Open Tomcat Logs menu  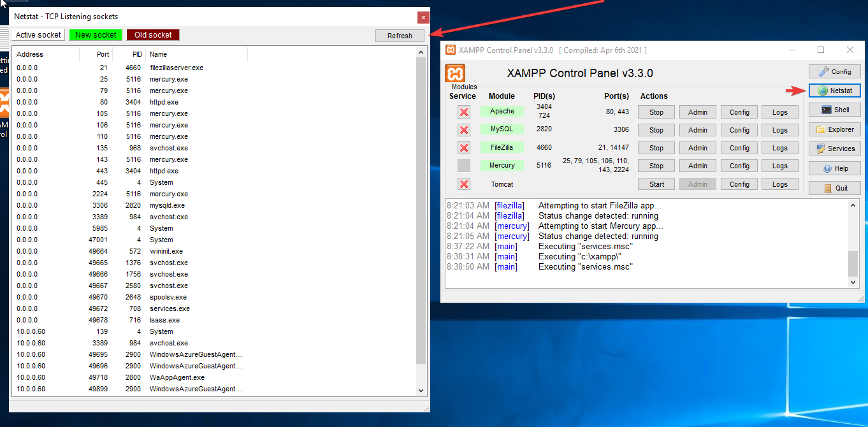click(x=780, y=184)
